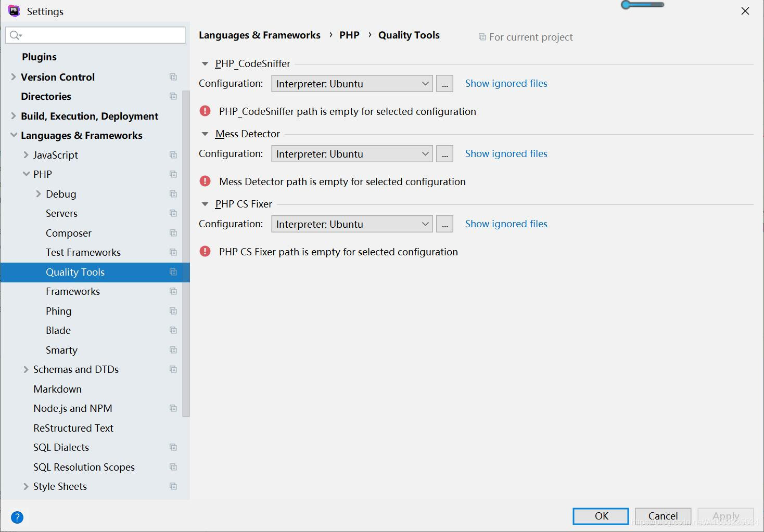Confirm settings with the OK button
764x532 pixels.
(x=600, y=516)
